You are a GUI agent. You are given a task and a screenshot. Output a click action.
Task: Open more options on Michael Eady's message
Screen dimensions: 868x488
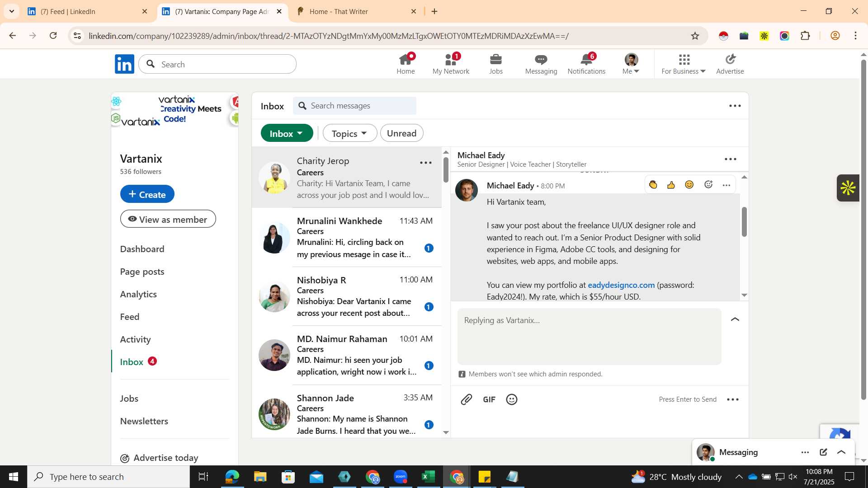click(x=726, y=185)
